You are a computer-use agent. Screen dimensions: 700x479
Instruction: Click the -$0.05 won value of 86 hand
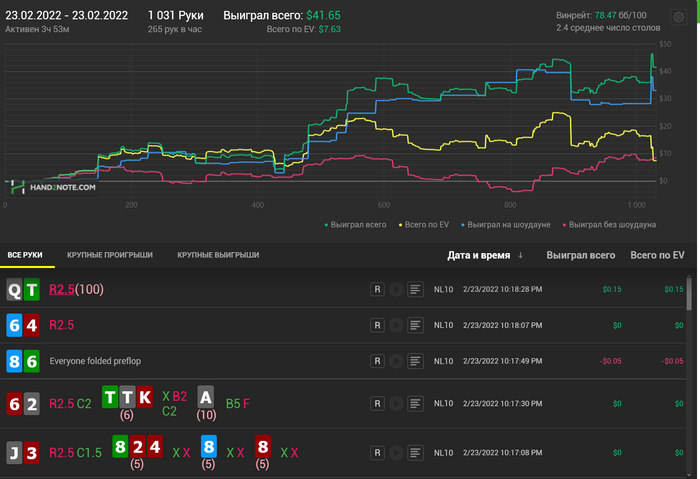[x=610, y=361]
